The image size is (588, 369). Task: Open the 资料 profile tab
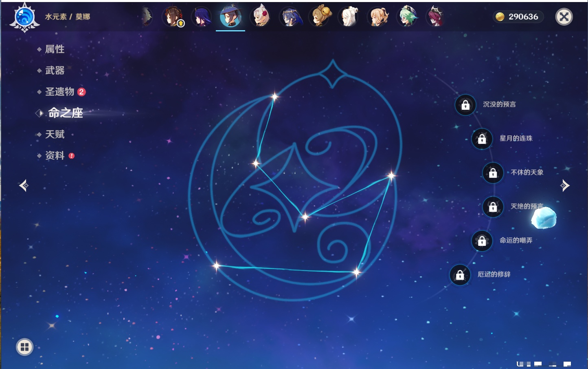pyautogui.click(x=55, y=155)
